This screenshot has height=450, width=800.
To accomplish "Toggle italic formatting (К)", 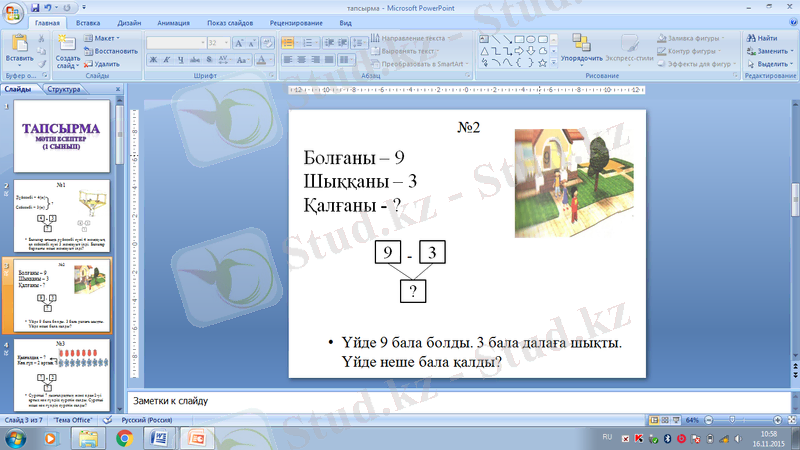I will coord(168,59).
